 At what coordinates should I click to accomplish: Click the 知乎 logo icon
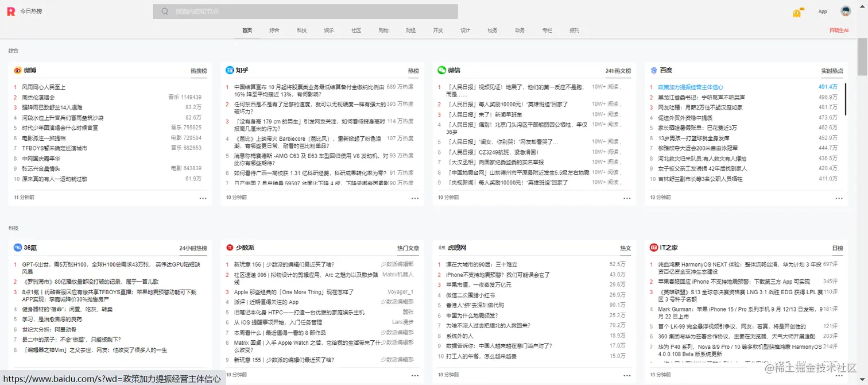tap(230, 70)
